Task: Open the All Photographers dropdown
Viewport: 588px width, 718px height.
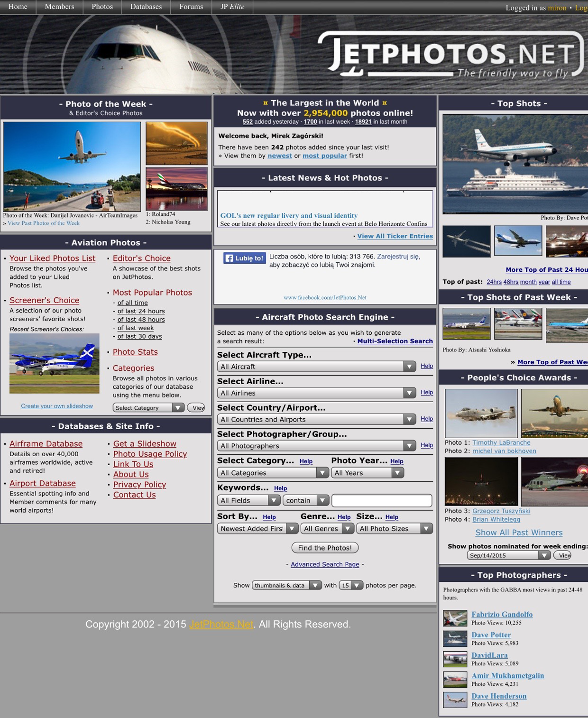Action: point(317,446)
